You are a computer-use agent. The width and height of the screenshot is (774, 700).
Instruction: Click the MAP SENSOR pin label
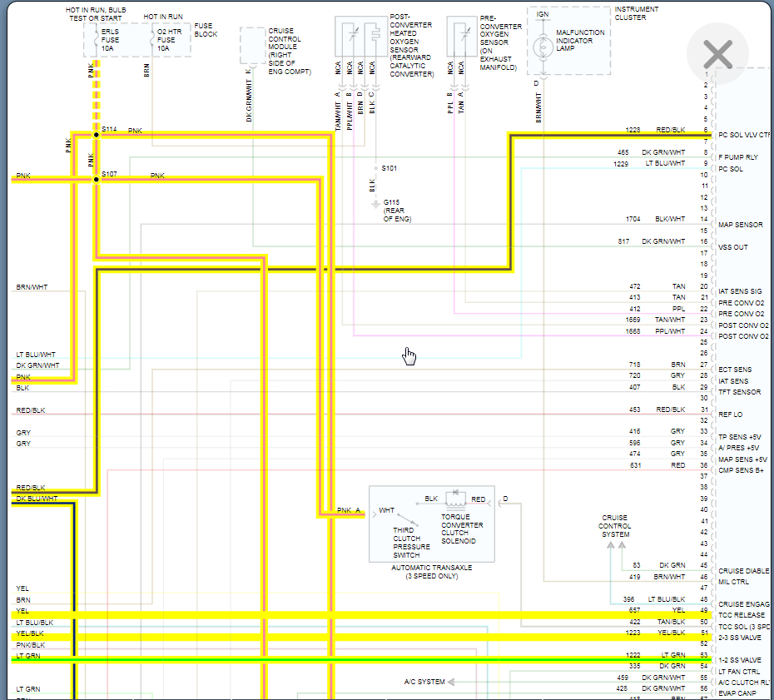coord(741,225)
